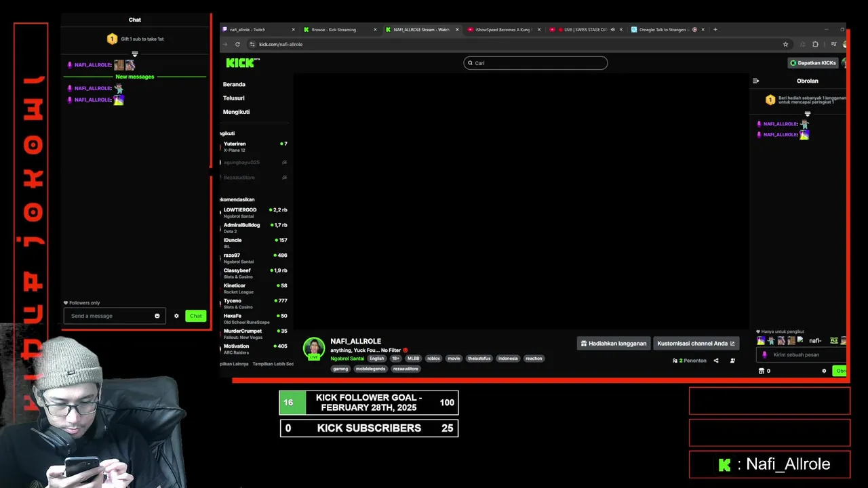Open the emoji picker in the left Chat overlay
868x488 pixels.
point(157,316)
